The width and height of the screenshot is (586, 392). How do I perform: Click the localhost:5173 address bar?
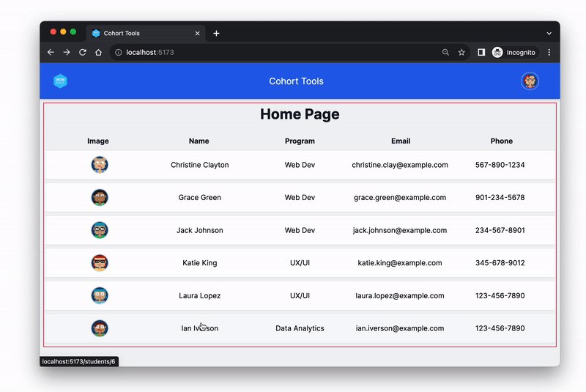point(278,53)
